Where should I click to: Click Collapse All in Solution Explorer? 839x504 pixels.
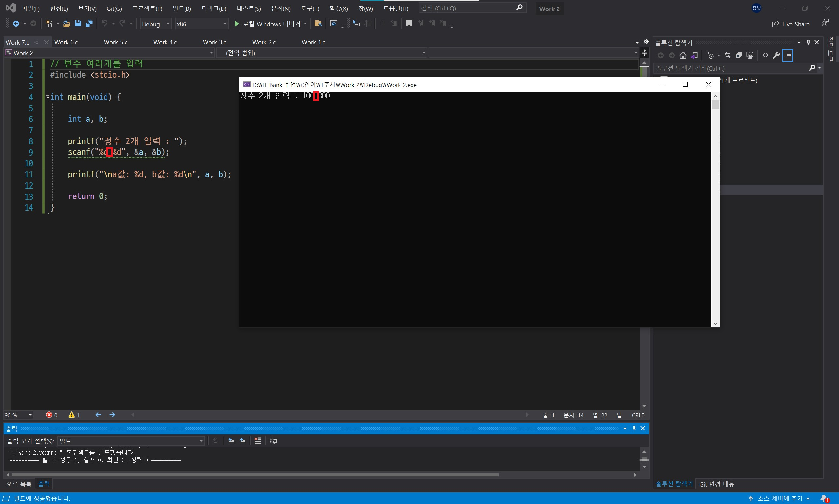pos(739,55)
